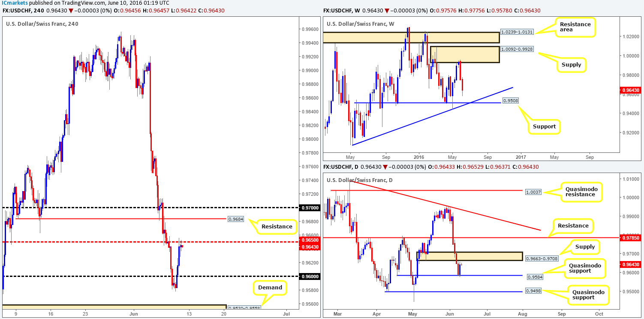The image size is (644, 319).
Task: Click the 0.9530-0.9558 demand zone label
Action: click(244, 307)
